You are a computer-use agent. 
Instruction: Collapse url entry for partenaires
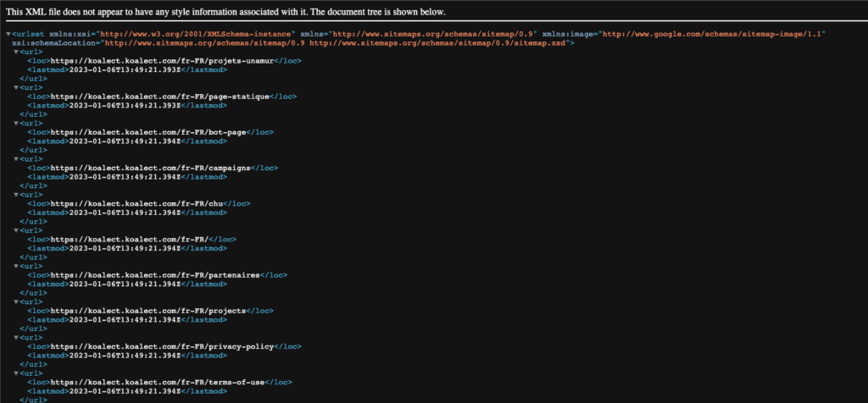tap(15, 265)
